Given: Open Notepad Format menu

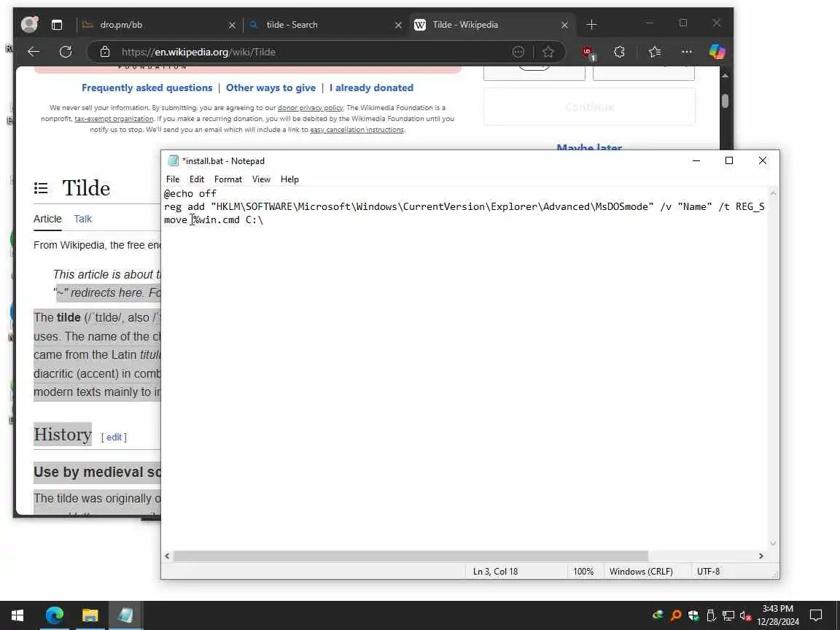Looking at the screenshot, I should tap(228, 179).
